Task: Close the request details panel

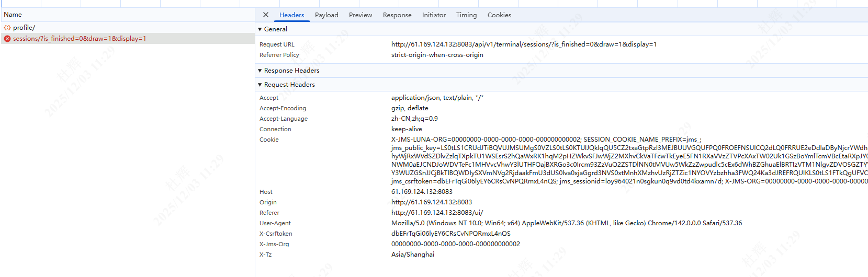Action: [x=266, y=15]
